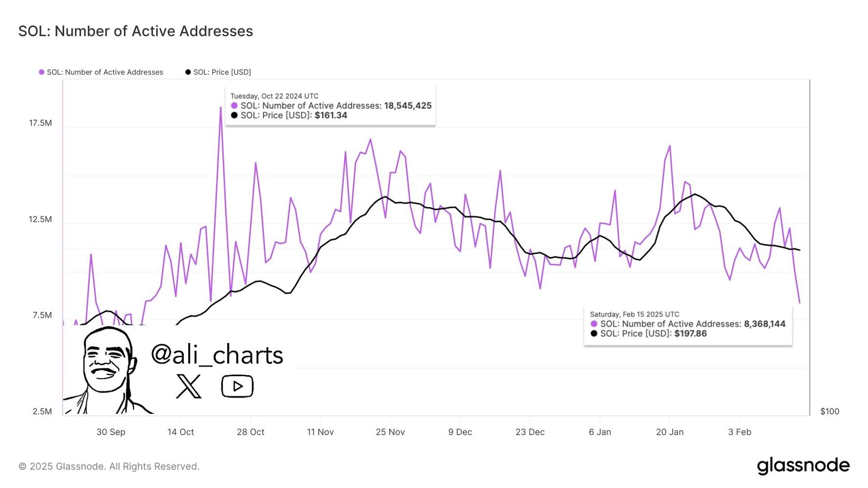Click the Feb 15 2025 tooltip box
The image size is (868, 488).
coord(688,325)
